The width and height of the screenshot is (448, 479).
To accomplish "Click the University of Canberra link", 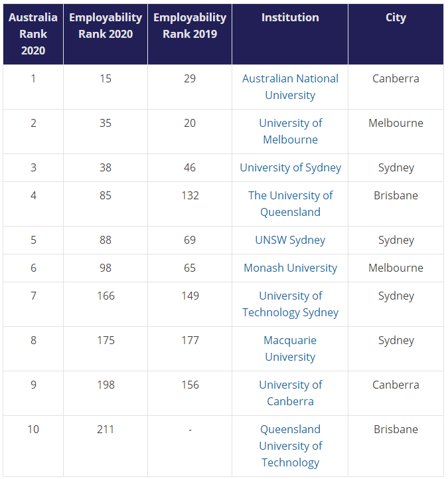I will [290, 393].
